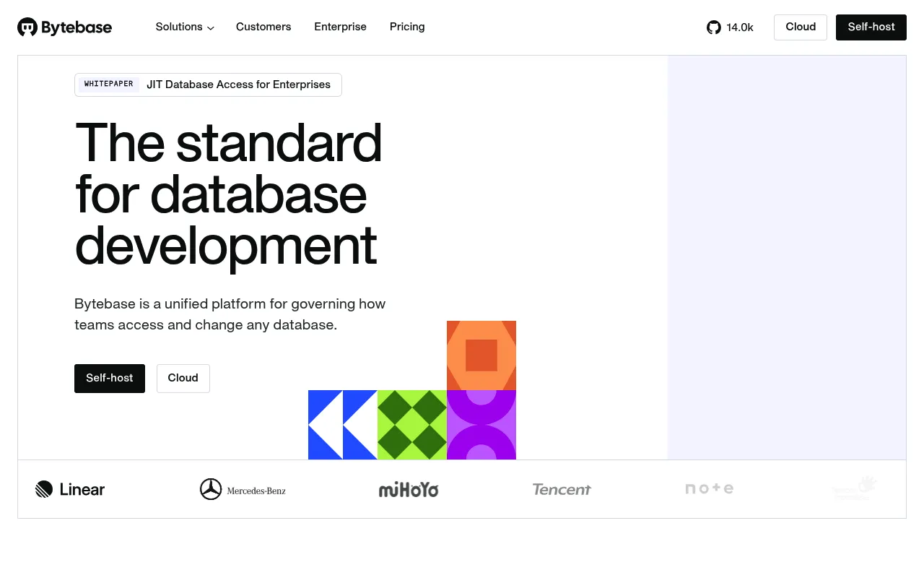Expand the Solutions dropdown menu
Viewport: 924px width, 578px height.
(185, 27)
